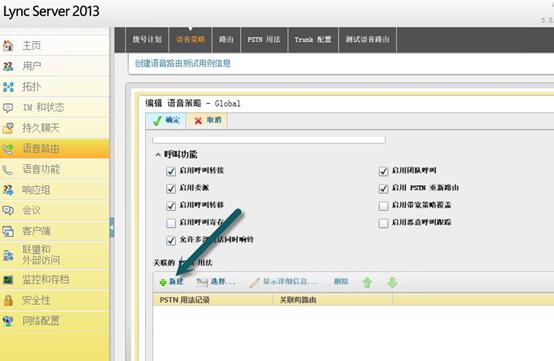554x361 pixels.
Task: Select 安全性 in left navigation
Action: point(55,301)
